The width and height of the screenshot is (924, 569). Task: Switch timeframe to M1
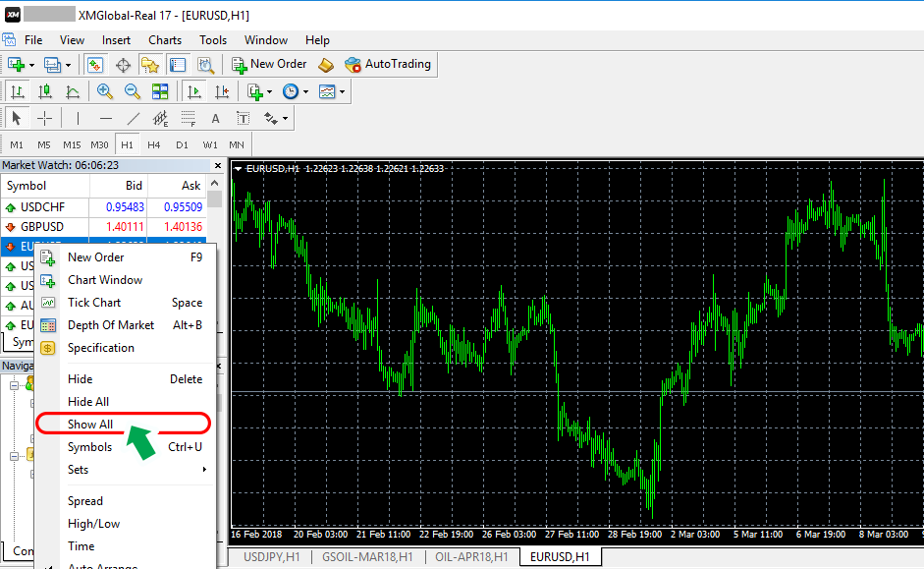17,145
